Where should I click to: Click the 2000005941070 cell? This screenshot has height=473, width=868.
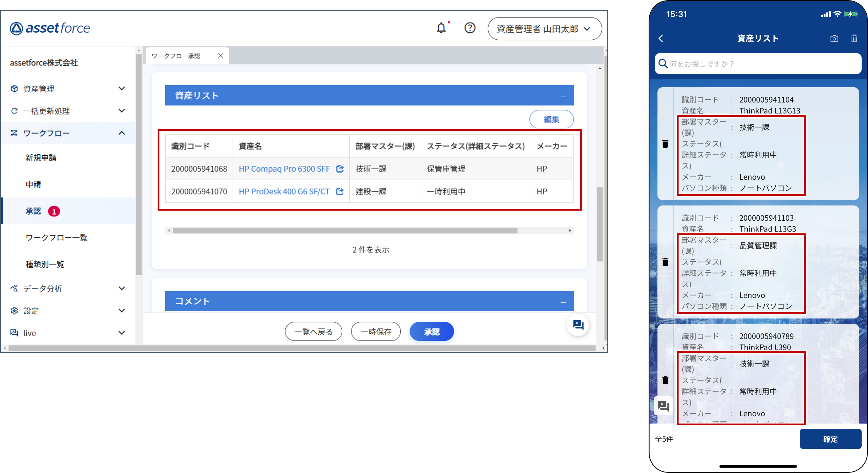tap(199, 191)
